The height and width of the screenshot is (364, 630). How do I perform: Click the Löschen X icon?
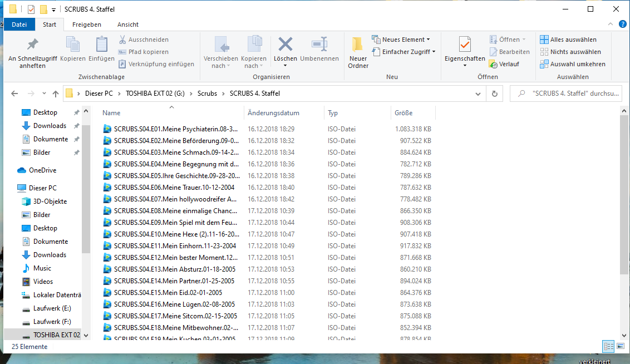tap(286, 44)
